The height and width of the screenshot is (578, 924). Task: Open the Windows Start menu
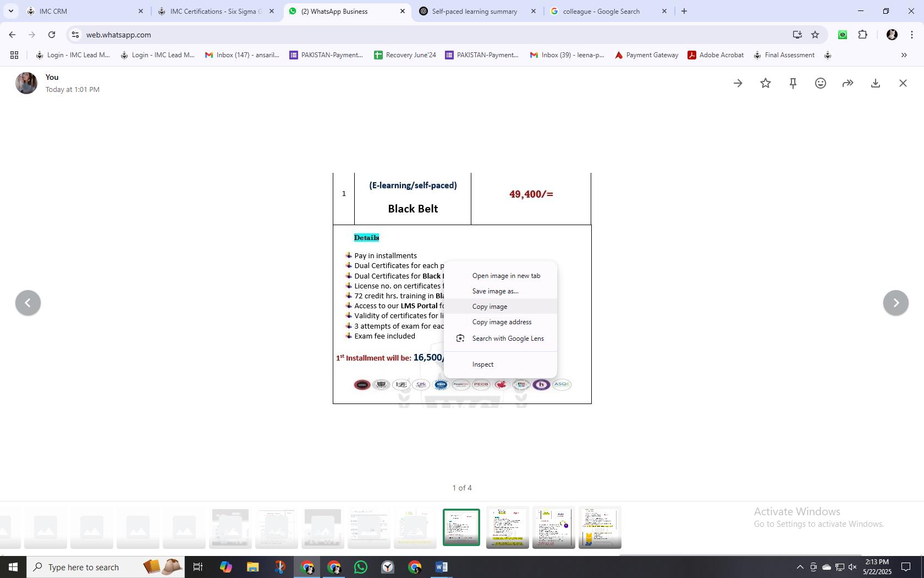[13, 567]
